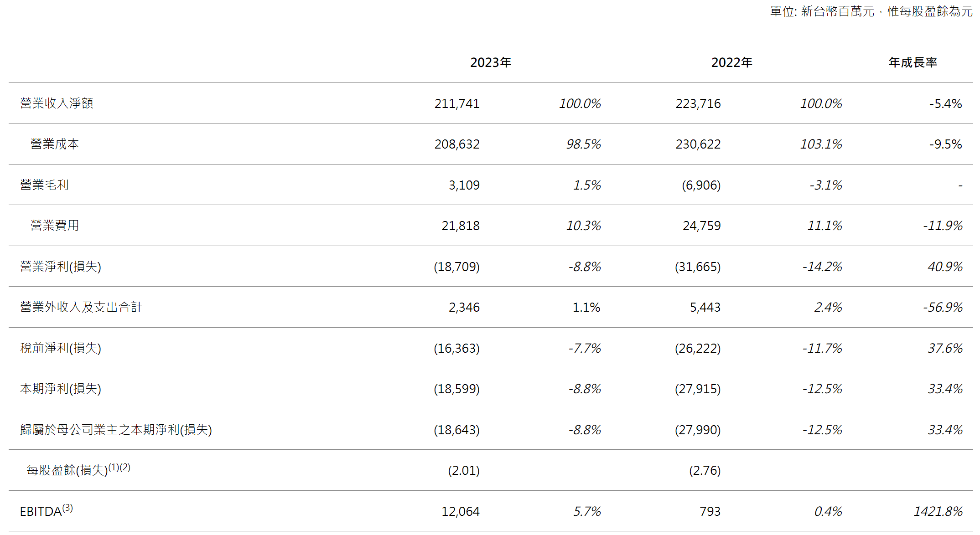Click the (2.01) earnings per share value

point(464,471)
